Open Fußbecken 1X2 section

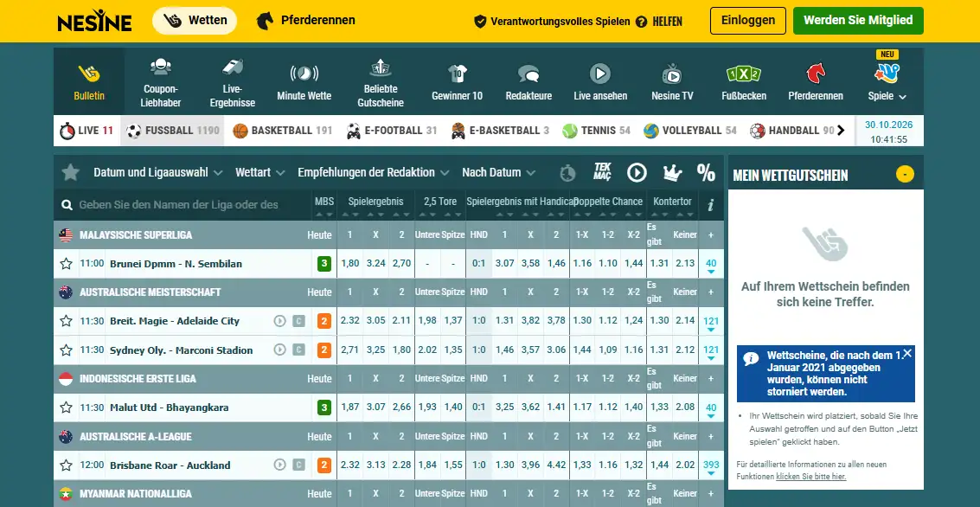coord(744,81)
